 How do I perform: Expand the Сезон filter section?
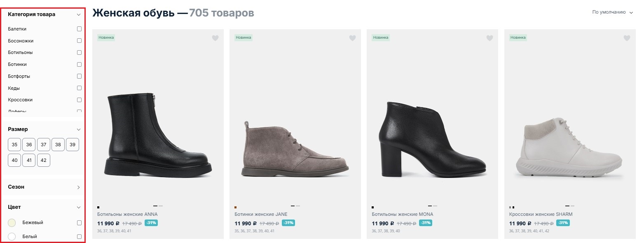click(79, 187)
